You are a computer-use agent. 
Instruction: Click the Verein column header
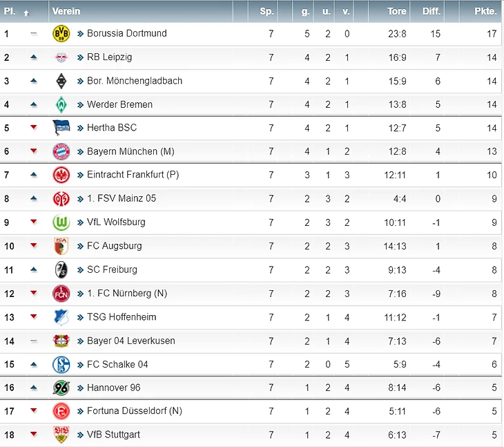66,12
